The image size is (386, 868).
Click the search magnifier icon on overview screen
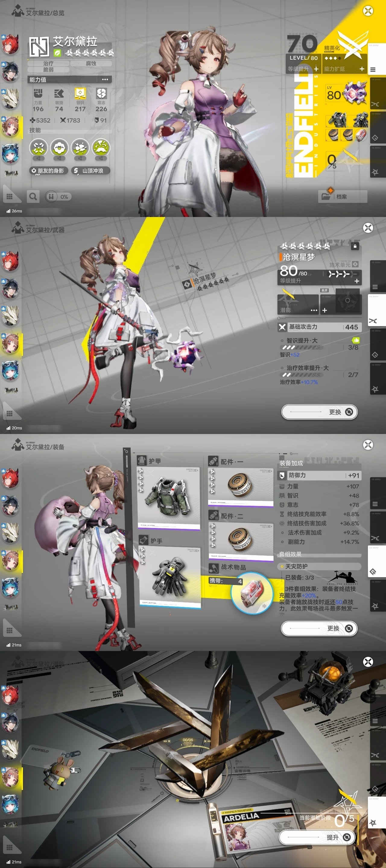click(x=33, y=197)
